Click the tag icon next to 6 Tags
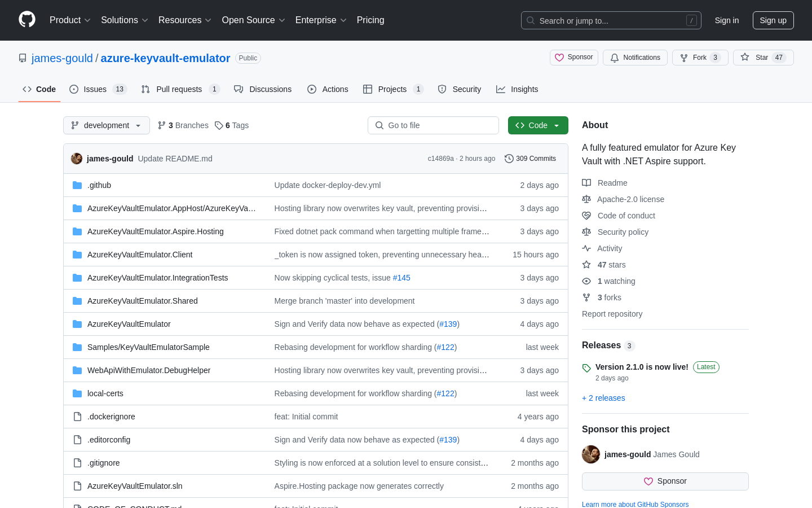 pos(219,125)
